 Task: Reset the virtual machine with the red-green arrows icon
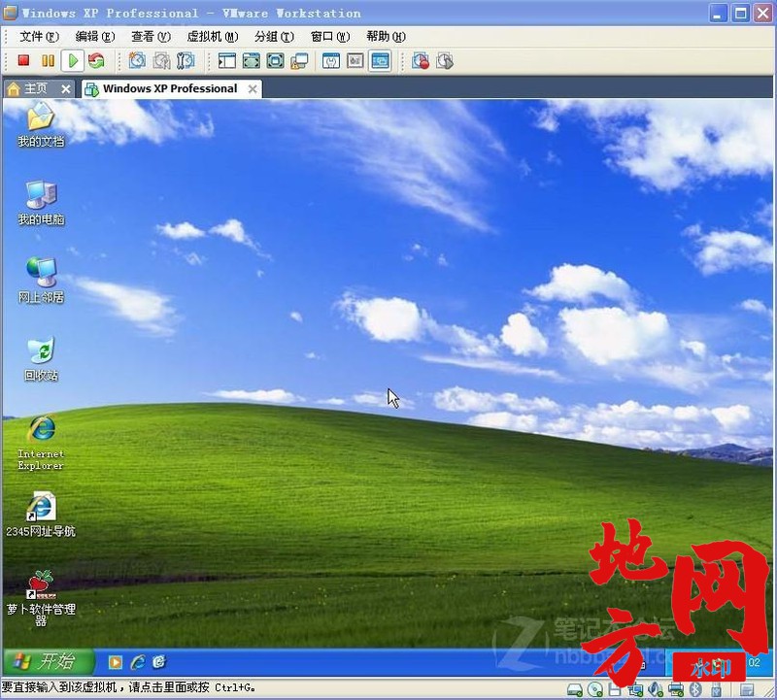(x=96, y=60)
